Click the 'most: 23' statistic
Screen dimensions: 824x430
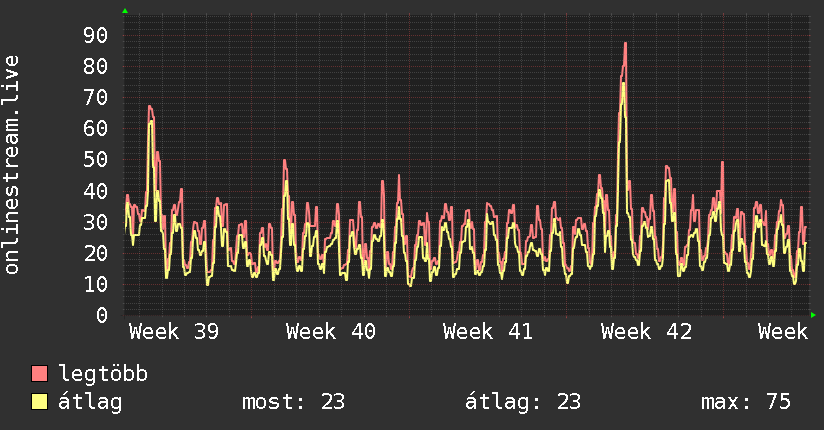[x=293, y=402]
